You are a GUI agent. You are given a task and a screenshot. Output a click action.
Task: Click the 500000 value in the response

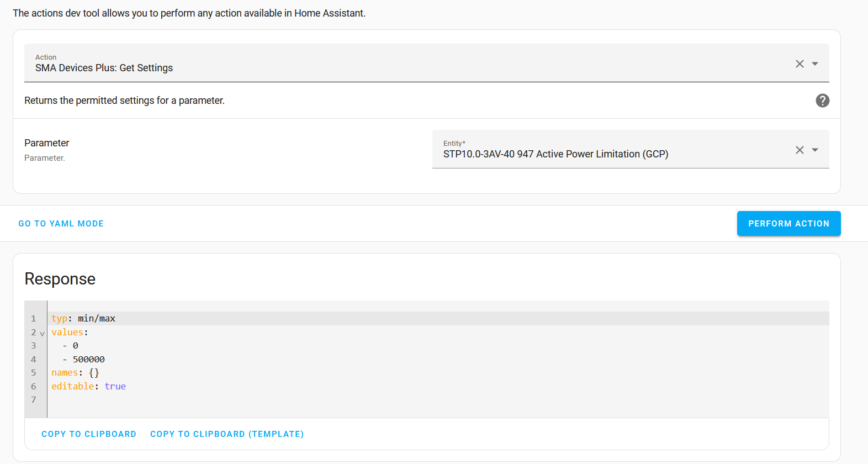(x=88, y=360)
